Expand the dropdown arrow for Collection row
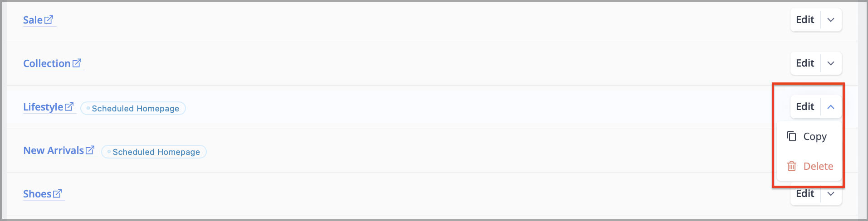868x221 pixels. (831, 63)
